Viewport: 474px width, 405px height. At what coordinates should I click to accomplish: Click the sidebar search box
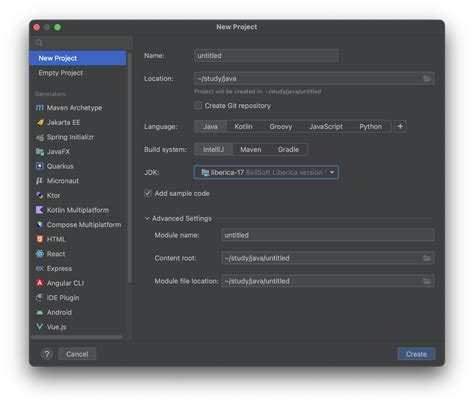pyautogui.click(x=82, y=43)
